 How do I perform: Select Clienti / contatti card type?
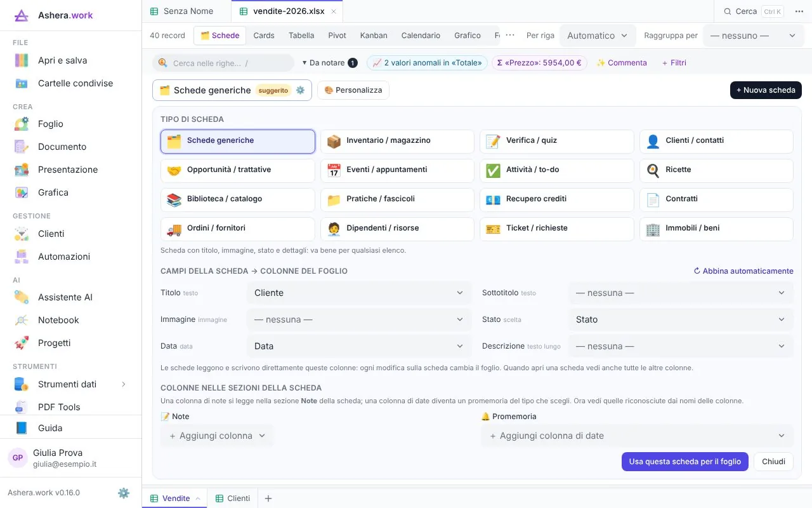pyautogui.click(x=716, y=141)
